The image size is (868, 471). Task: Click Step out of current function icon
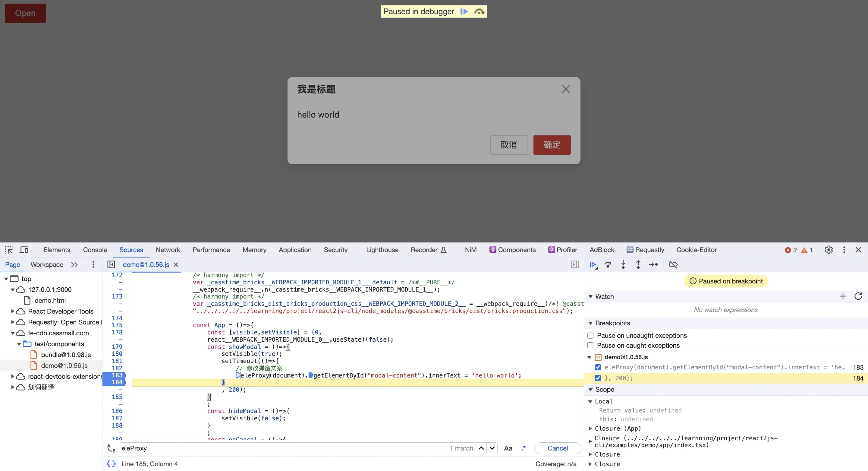pyautogui.click(x=638, y=265)
